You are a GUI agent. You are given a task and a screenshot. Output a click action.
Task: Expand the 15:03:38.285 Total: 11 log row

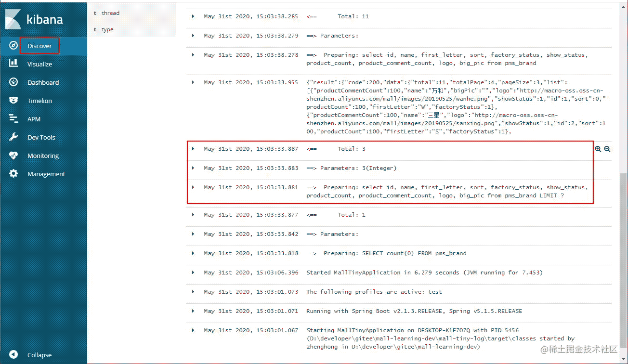(x=193, y=16)
